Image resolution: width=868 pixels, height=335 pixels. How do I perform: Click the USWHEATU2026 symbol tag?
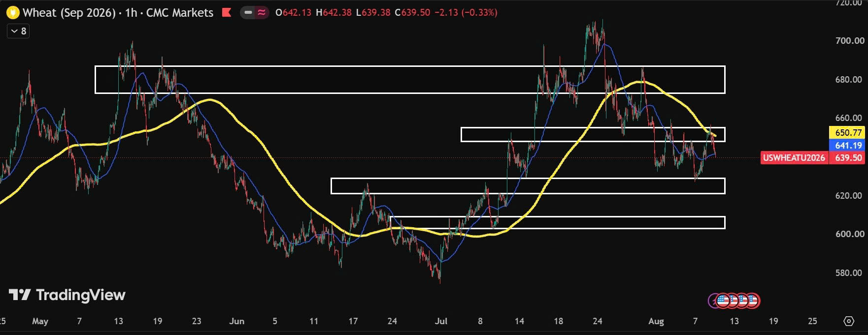[x=794, y=158]
